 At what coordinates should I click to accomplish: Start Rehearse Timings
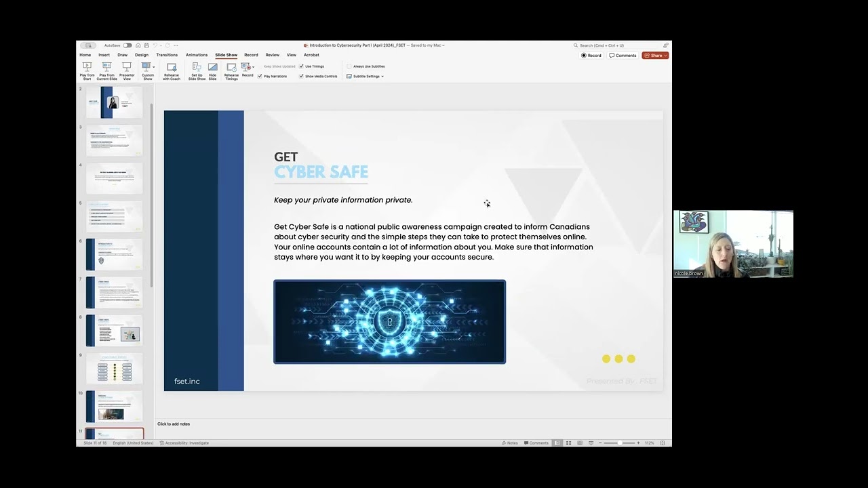coord(231,71)
